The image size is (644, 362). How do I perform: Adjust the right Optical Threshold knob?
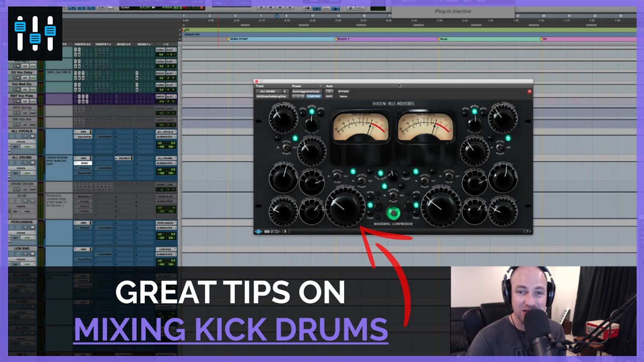coord(502,119)
